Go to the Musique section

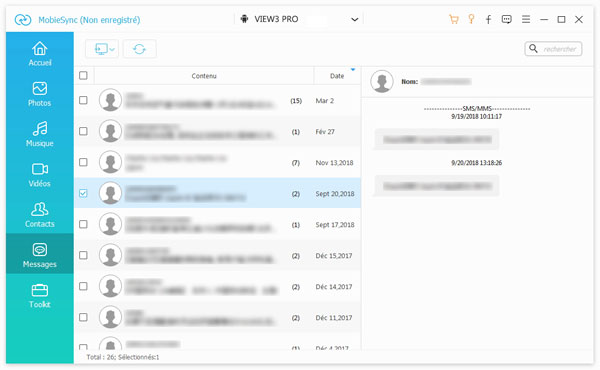(40, 134)
